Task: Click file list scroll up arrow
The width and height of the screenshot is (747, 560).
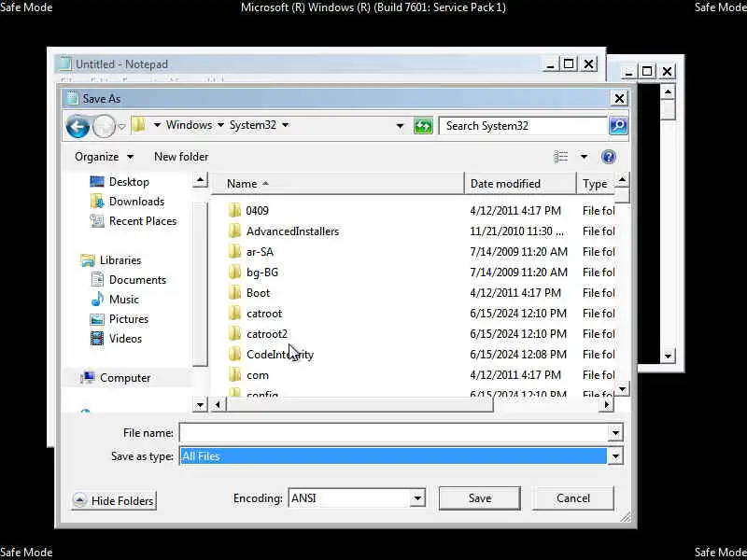Action: 622,180
